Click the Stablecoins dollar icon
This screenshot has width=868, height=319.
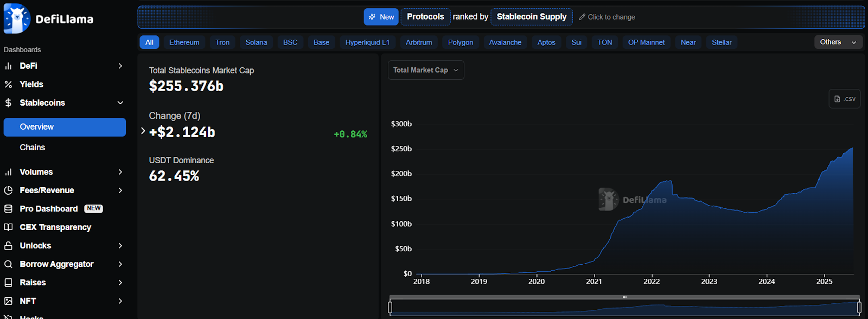[8, 103]
